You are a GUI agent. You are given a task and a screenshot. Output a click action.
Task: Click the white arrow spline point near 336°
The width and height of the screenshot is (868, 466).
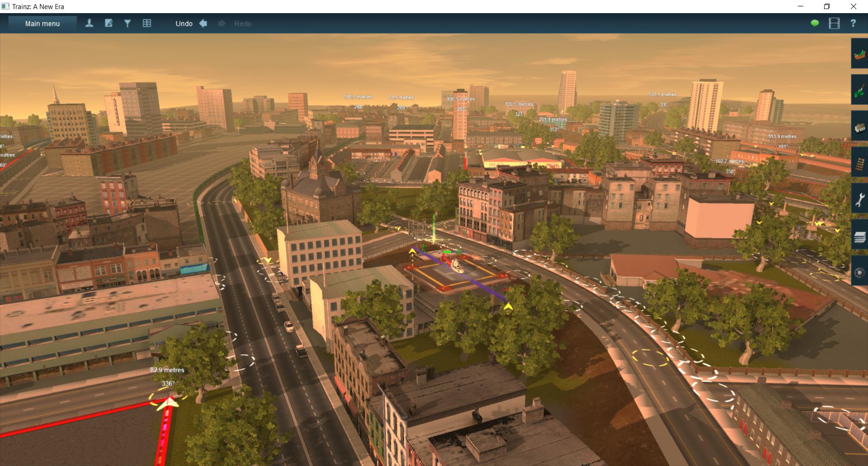(x=168, y=403)
